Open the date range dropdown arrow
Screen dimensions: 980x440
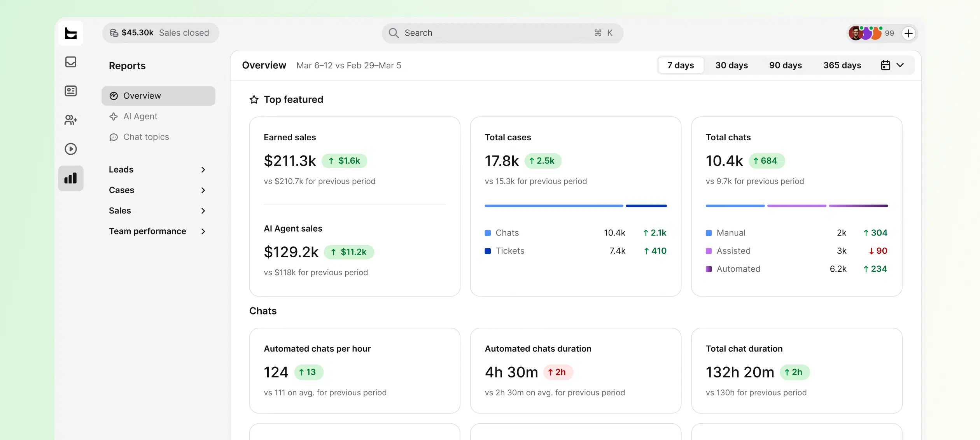(900, 65)
